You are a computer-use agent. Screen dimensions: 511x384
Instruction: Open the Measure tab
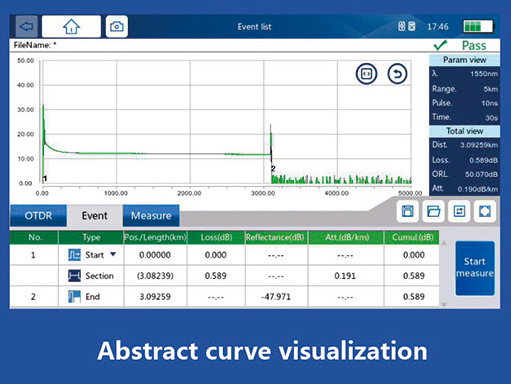coord(151,216)
